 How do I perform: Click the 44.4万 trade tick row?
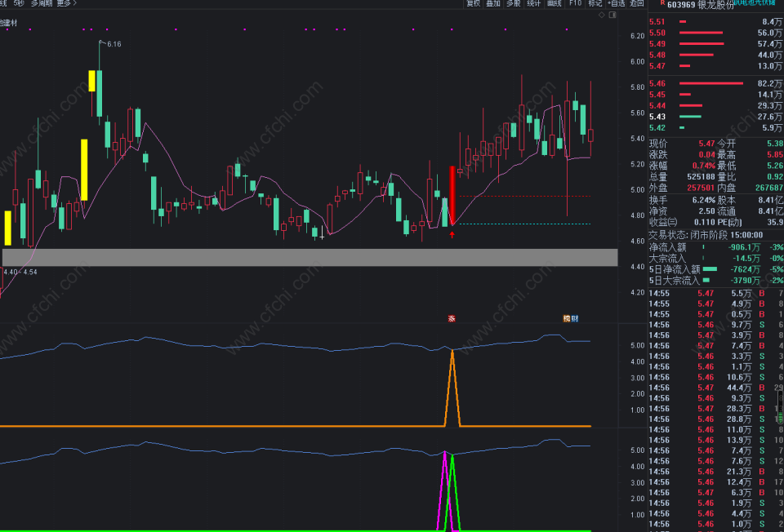coord(716,388)
